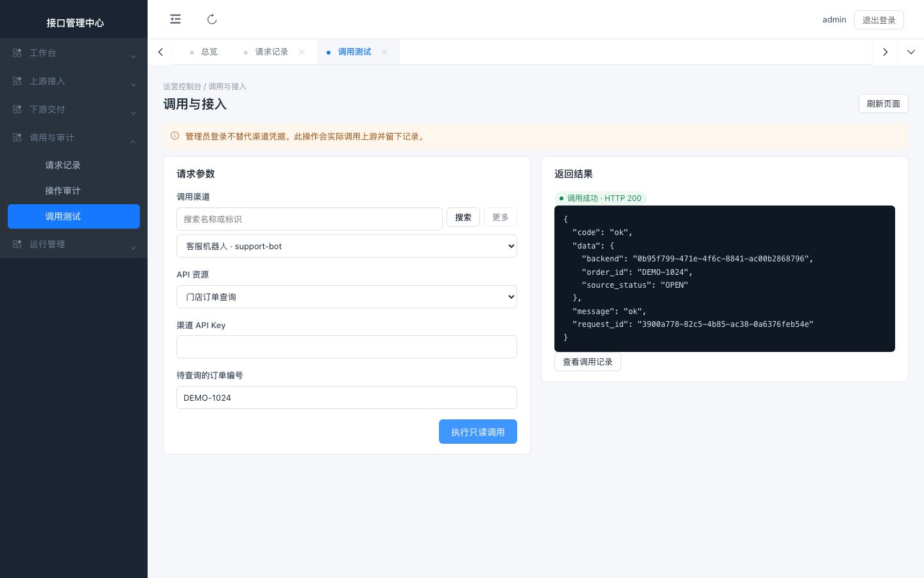
Task: Close the 请求记录 tab
Action: 302,52
